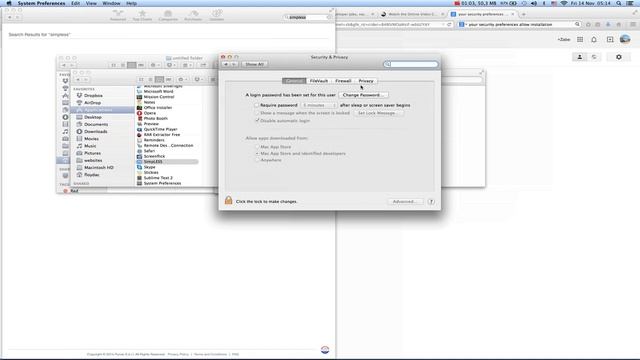The width and height of the screenshot is (640, 360).
Task: Select Anywhere radio option
Action: 257,160
